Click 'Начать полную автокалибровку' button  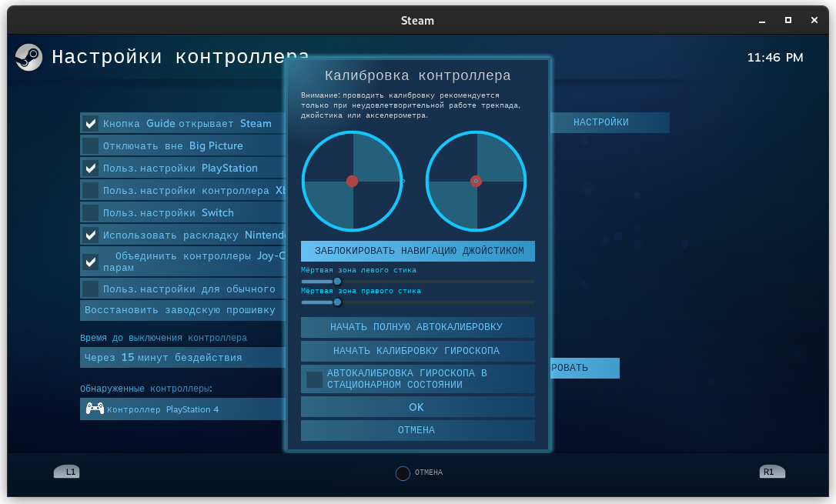click(417, 327)
